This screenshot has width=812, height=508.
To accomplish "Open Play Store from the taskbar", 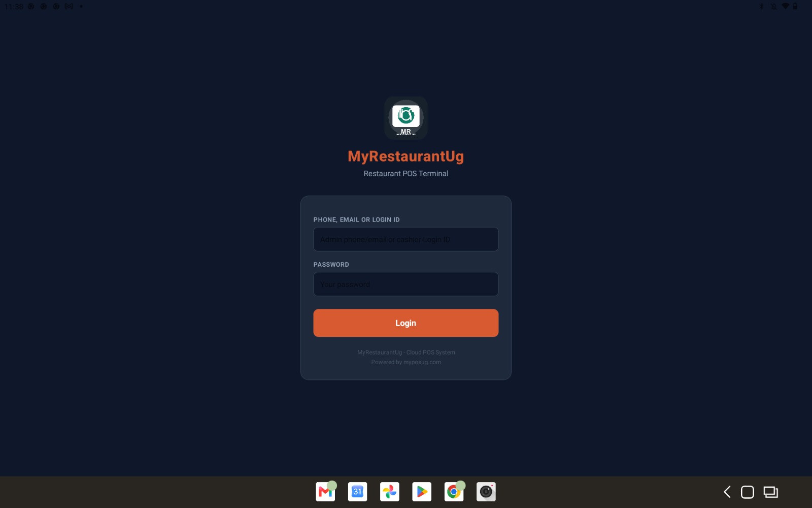I will pos(422,492).
